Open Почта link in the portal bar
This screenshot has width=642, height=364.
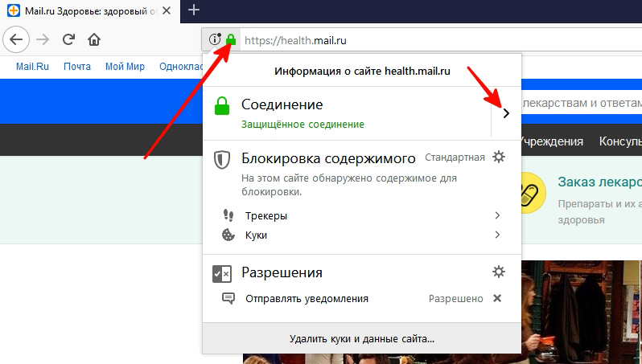(77, 67)
